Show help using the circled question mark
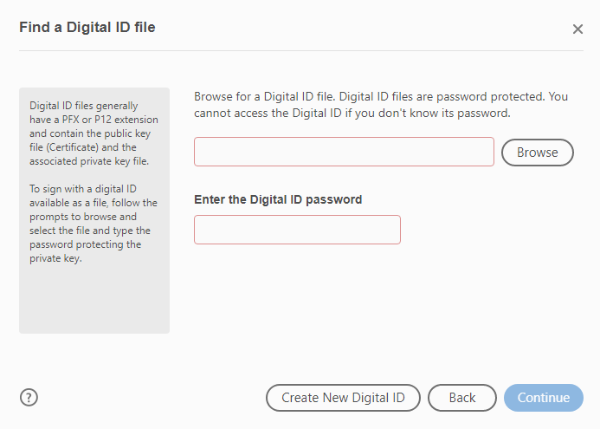Image resolution: width=600 pixels, height=429 pixels. (29, 397)
